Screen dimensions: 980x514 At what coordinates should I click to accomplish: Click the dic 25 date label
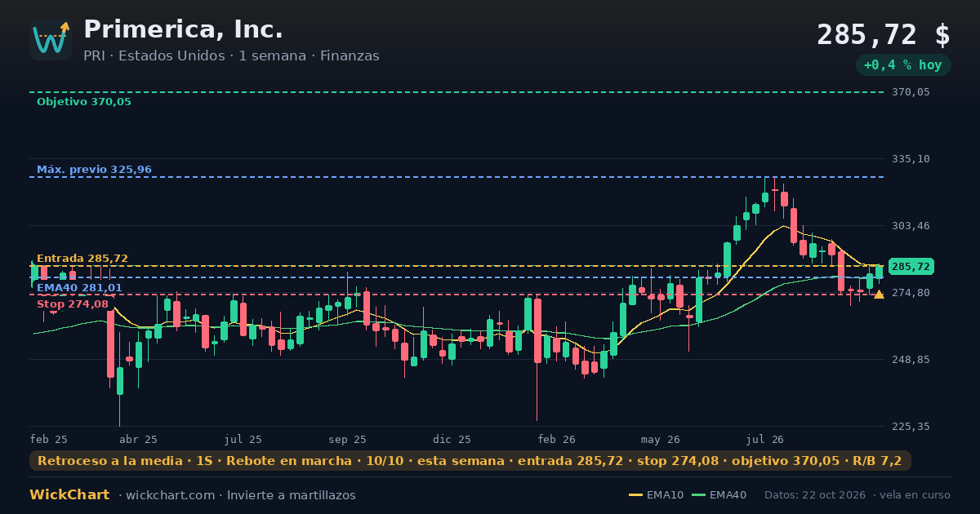pyautogui.click(x=452, y=439)
